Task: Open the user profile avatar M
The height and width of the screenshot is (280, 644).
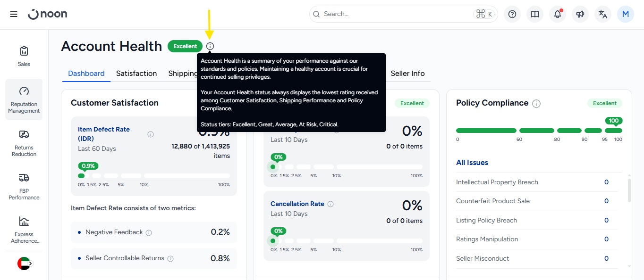Action: 626,14
